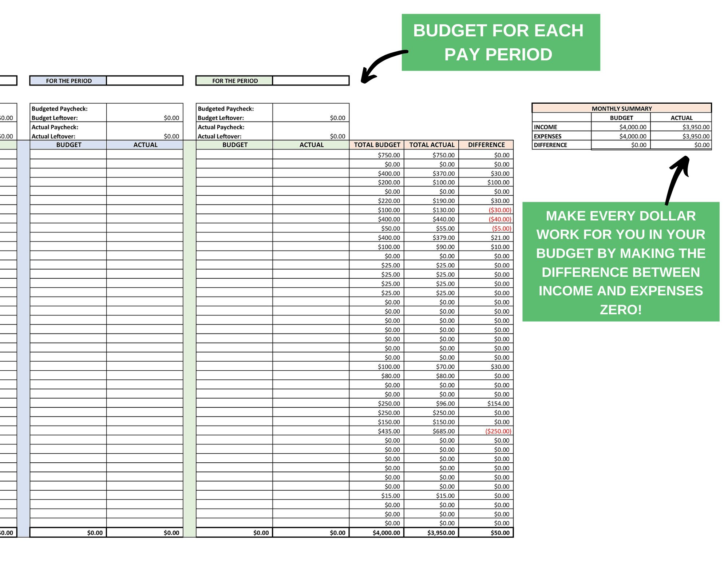
Task: Select the input next to green FOR THE PERIOD
Action: (311, 81)
